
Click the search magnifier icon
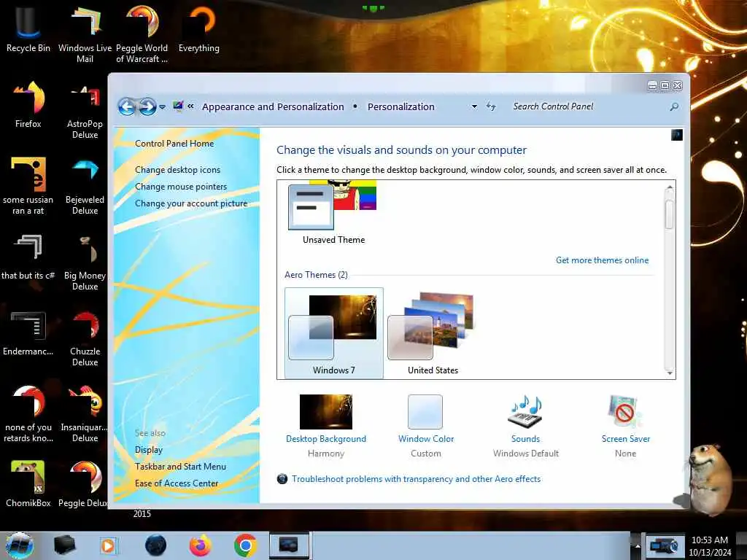(x=674, y=106)
